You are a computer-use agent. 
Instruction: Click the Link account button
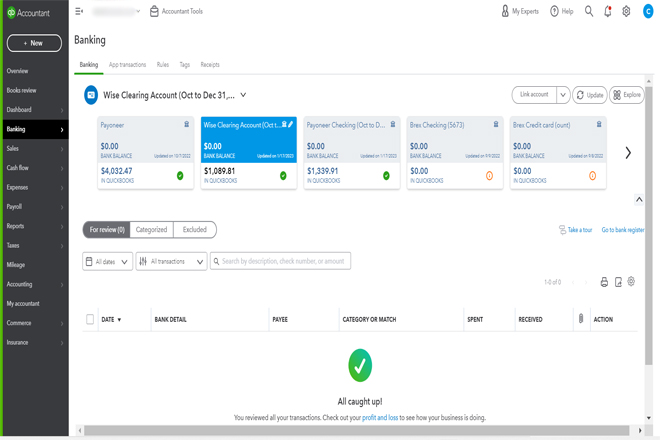[534, 95]
